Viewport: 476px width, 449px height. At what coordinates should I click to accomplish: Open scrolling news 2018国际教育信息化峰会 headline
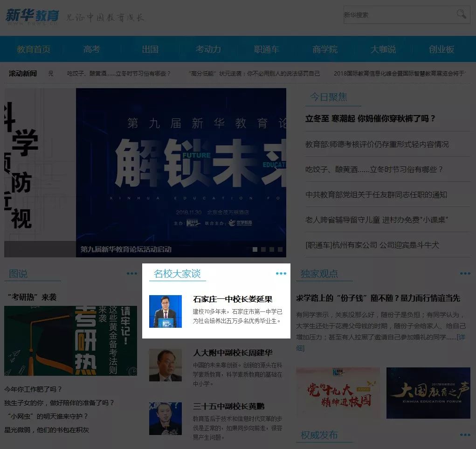coord(400,74)
